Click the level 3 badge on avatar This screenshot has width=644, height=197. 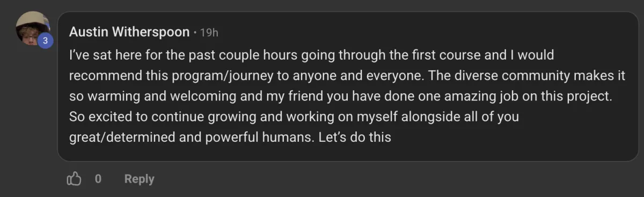click(x=46, y=41)
